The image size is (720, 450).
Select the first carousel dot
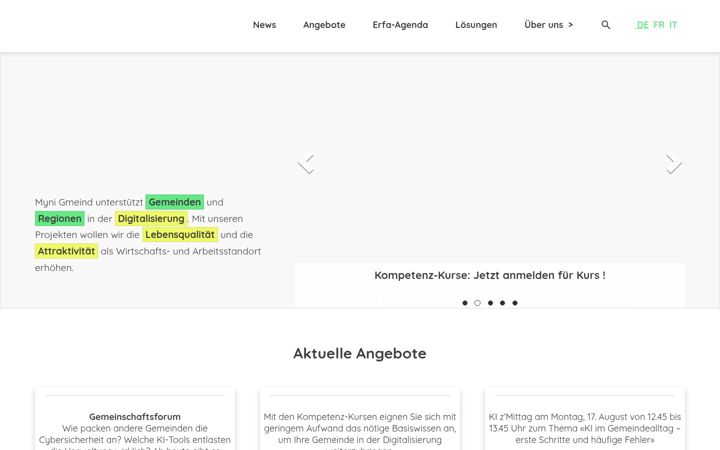[465, 303]
